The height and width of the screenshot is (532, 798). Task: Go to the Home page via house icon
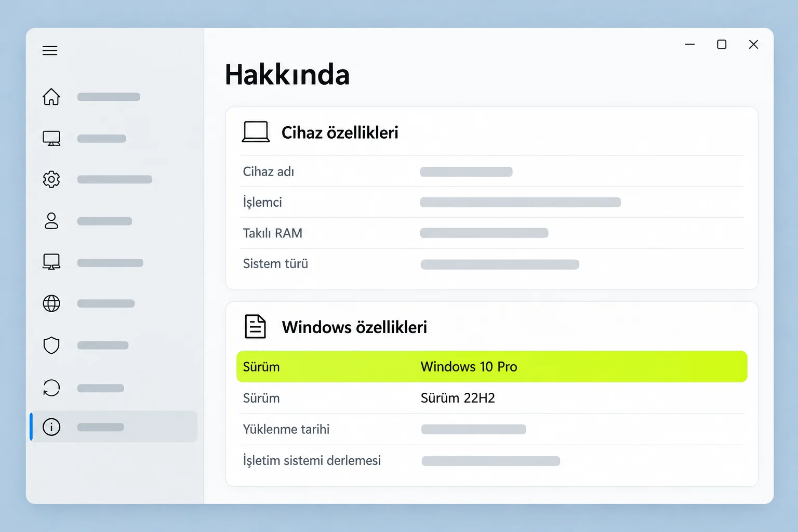click(x=51, y=97)
